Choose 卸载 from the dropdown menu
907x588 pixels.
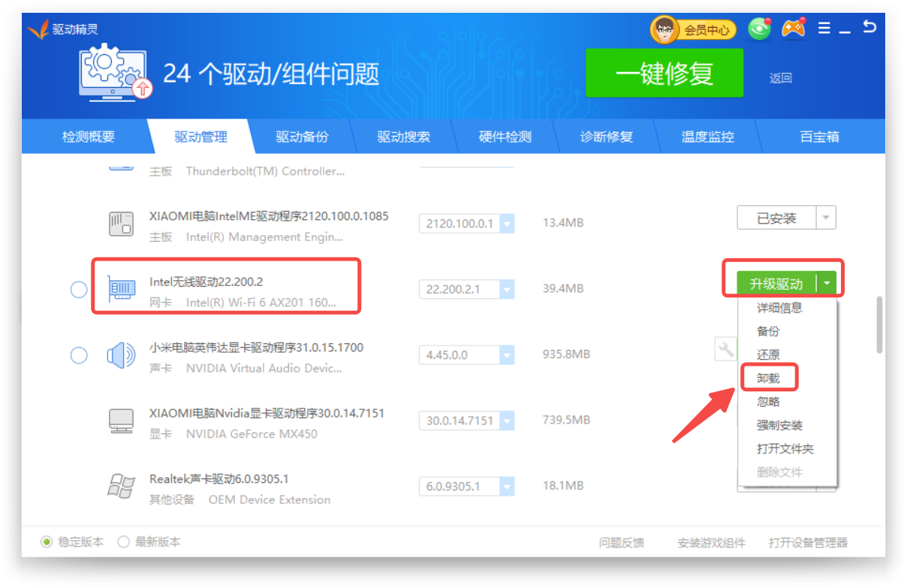[x=769, y=378]
